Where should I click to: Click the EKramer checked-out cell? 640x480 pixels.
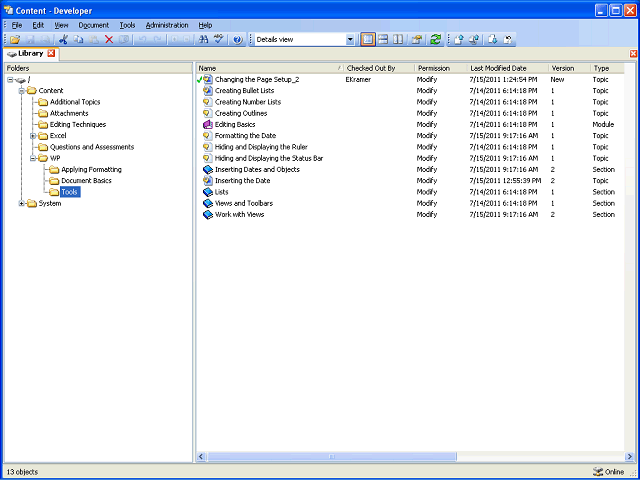pyautogui.click(x=359, y=80)
